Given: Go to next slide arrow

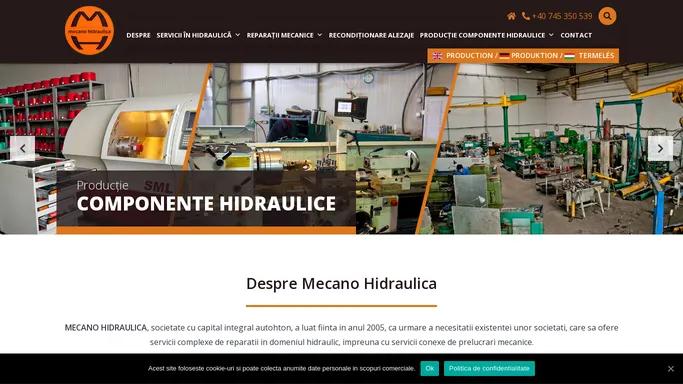Looking at the screenshot, I should pyautogui.click(x=660, y=148).
